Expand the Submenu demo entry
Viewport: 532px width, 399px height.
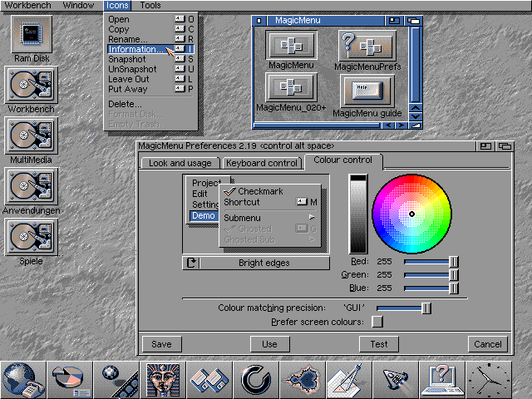(270, 218)
